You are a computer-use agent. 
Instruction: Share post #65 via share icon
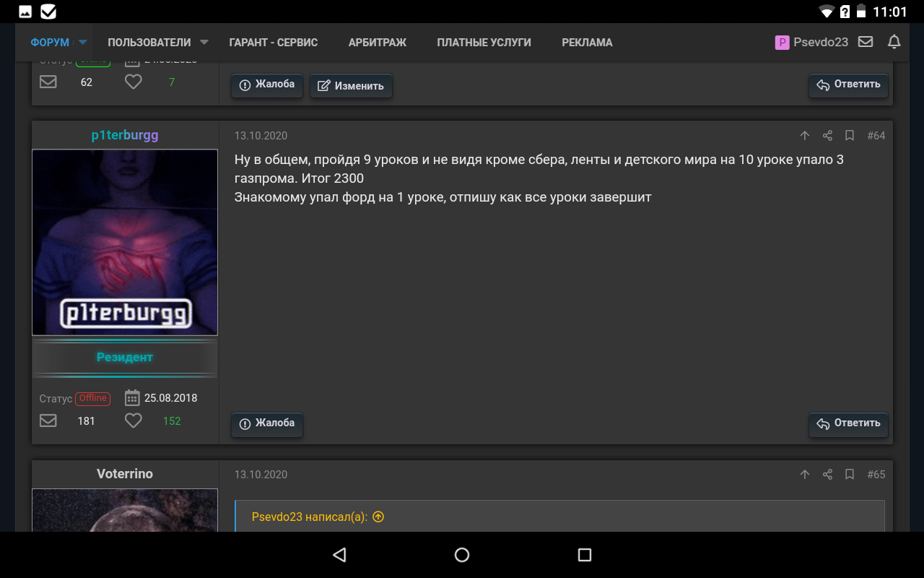click(828, 475)
